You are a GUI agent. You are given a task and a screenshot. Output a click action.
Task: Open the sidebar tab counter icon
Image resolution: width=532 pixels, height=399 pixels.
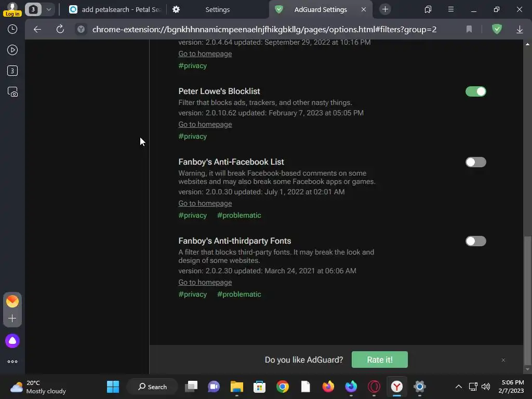[12, 71]
